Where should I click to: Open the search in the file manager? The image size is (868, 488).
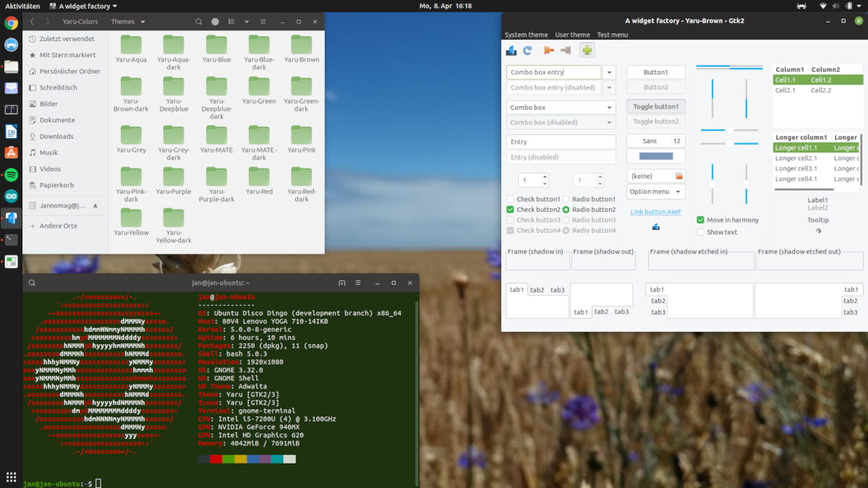tap(199, 22)
